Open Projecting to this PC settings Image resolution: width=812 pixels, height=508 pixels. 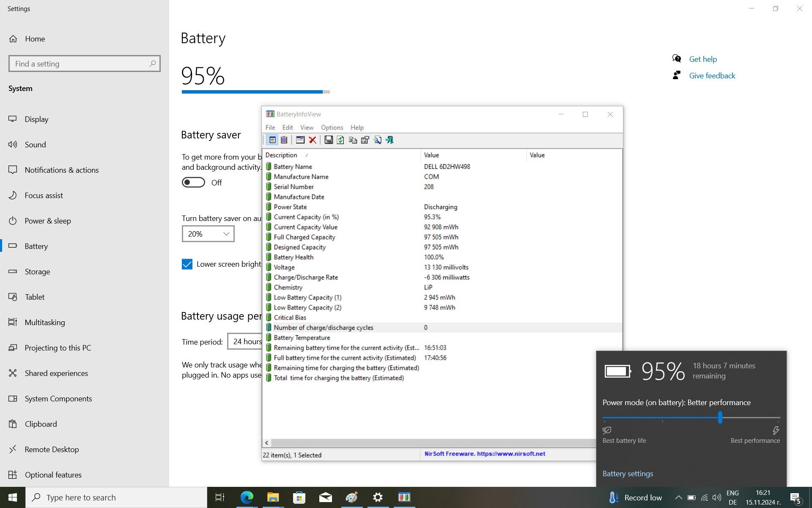click(x=85, y=348)
